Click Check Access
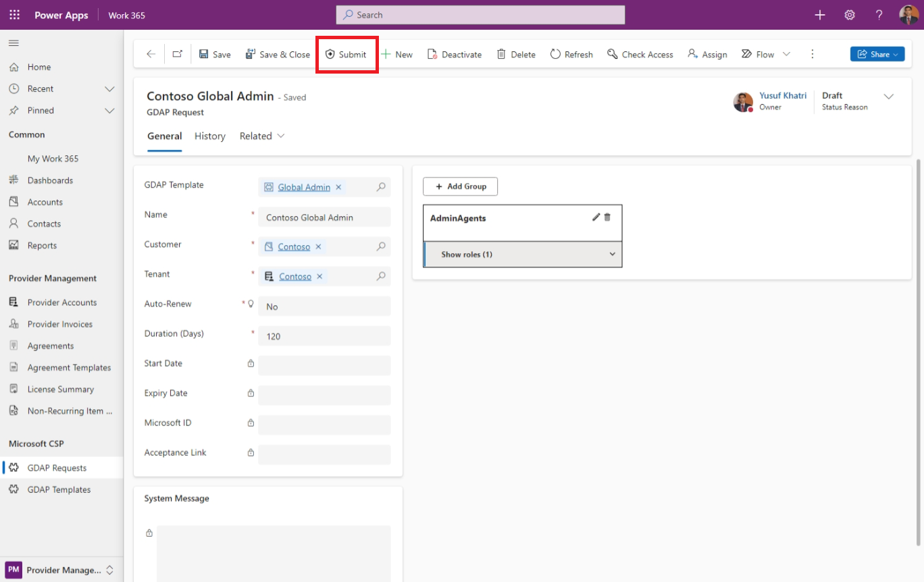Image resolution: width=924 pixels, height=582 pixels. (x=640, y=54)
